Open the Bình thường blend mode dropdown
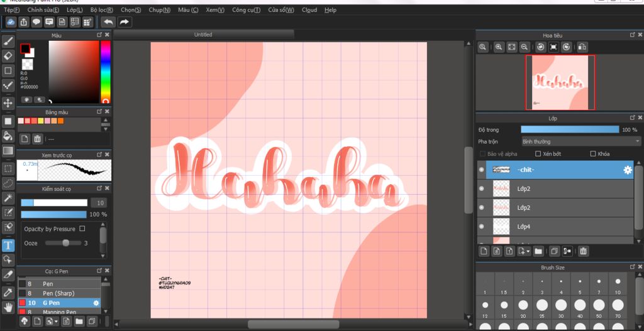Screen dimensions: 644x331 tap(580, 141)
